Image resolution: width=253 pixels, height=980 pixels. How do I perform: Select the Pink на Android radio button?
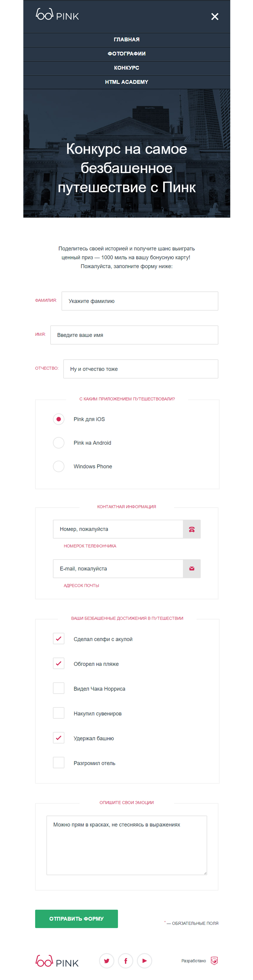click(x=59, y=443)
